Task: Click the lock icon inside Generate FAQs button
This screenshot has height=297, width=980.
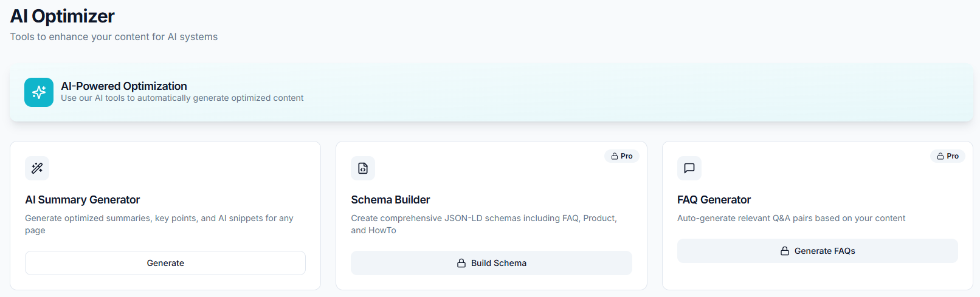Action: pos(785,251)
